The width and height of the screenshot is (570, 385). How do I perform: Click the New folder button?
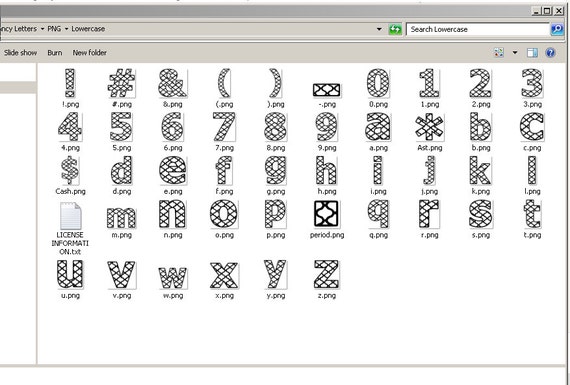[x=89, y=53]
